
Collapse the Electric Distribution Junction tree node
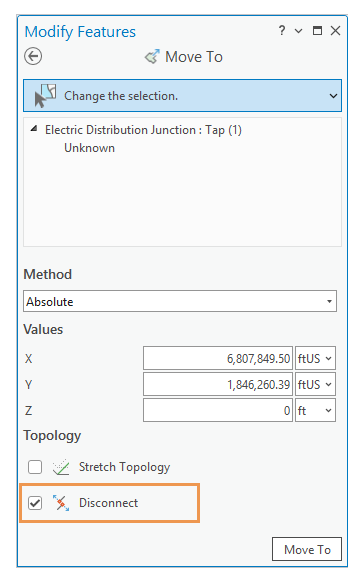point(34,129)
